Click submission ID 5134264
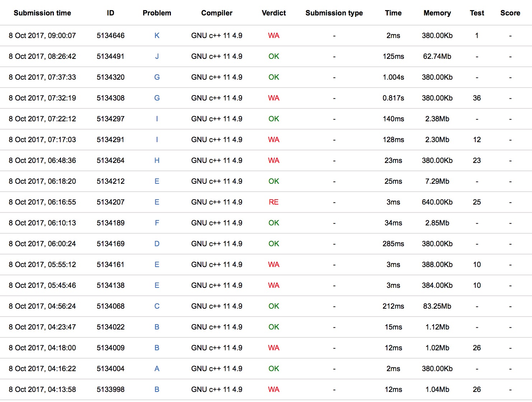The width and height of the screenshot is (532, 402). click(111, 160)
